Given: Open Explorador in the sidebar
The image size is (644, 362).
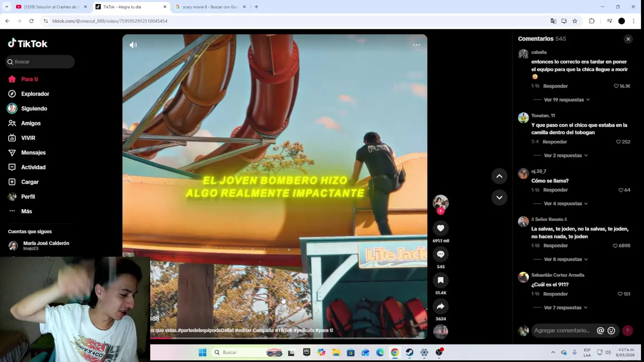Looking at the screenshot, I should coord(29,94).
